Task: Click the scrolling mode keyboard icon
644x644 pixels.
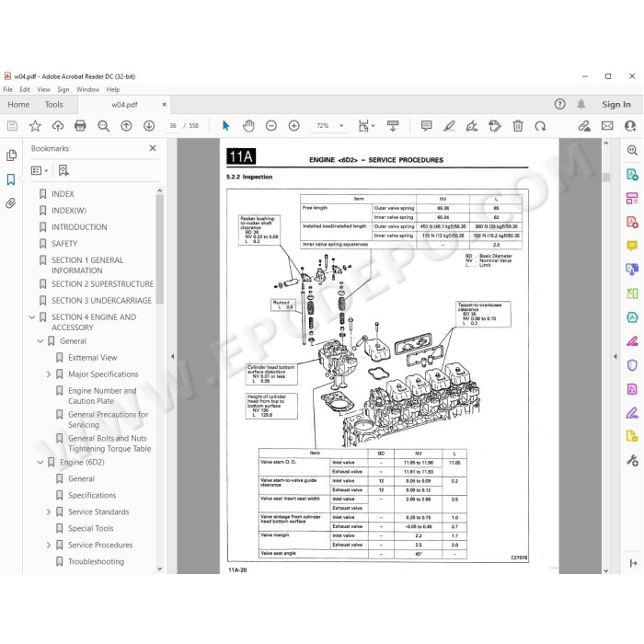Action: pyautogui.click(x=393, y=126)
